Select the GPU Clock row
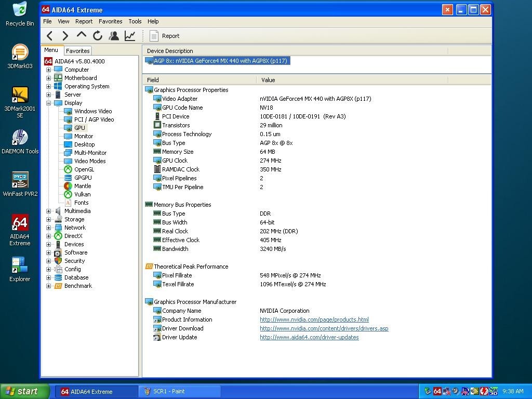 [x=317, y=161]
